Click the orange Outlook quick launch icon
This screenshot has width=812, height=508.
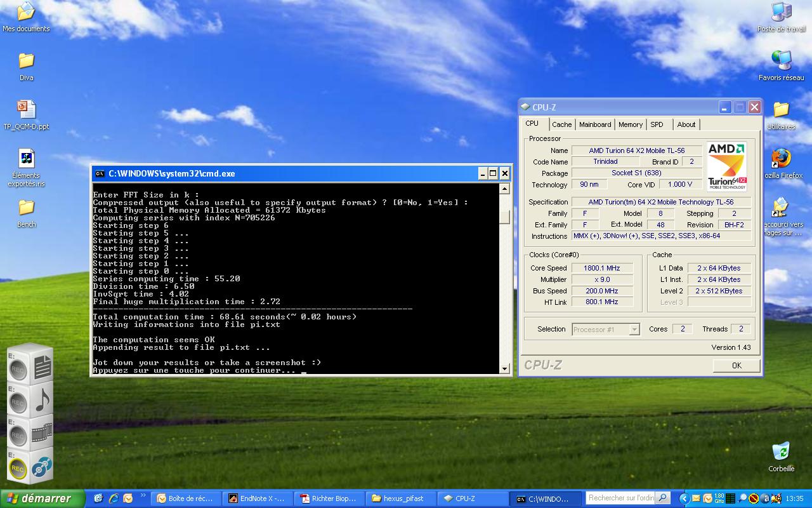pos(128,498)
